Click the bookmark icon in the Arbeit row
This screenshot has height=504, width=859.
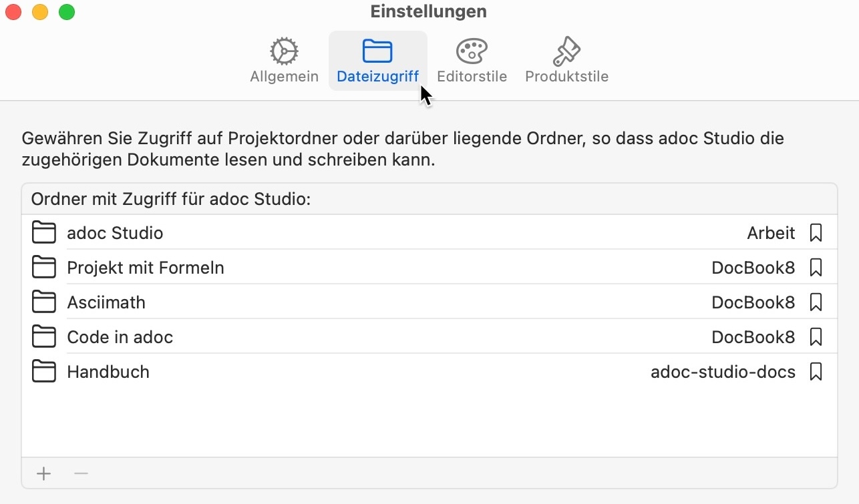(816, 233)
